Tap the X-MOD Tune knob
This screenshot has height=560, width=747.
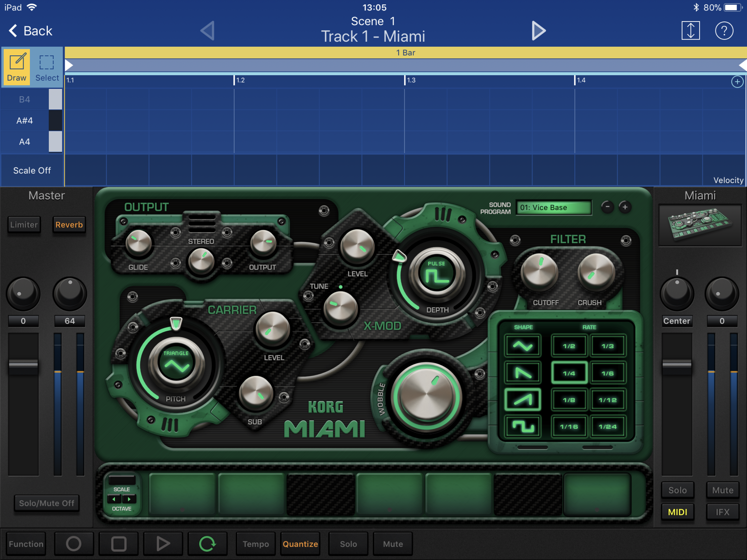click(340, 309)
